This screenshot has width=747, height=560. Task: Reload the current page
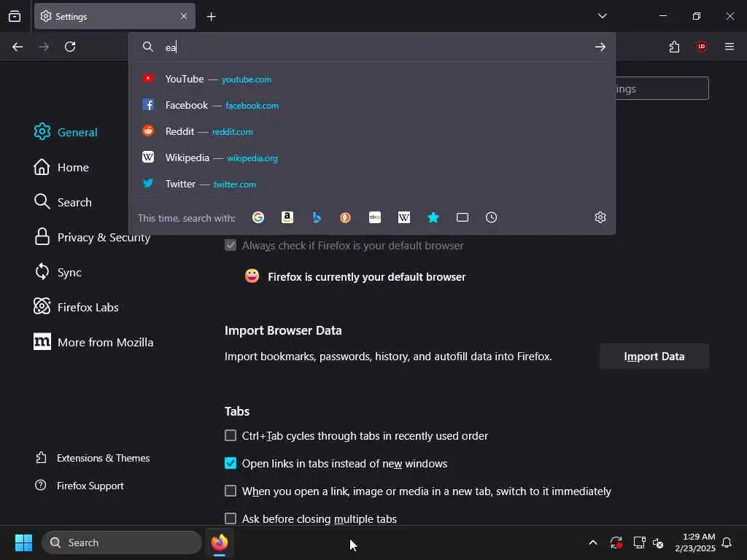pos(70,47)
